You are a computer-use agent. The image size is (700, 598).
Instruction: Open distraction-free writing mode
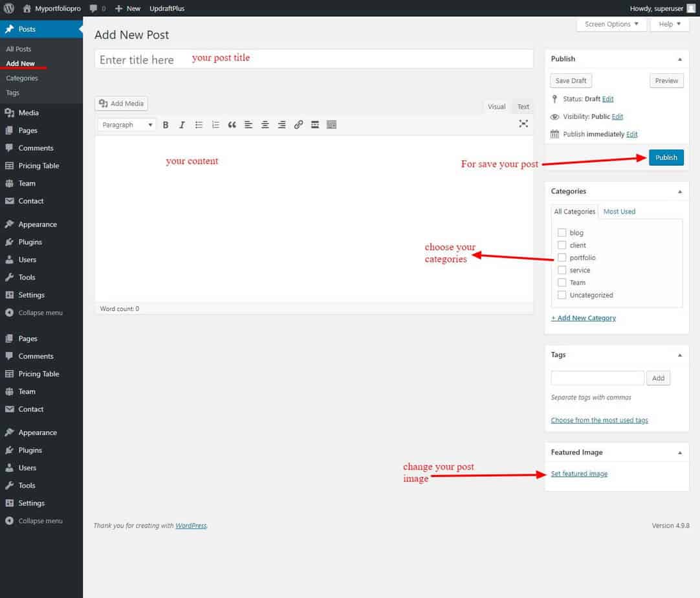pyautogui.click(x=523, y=124)
